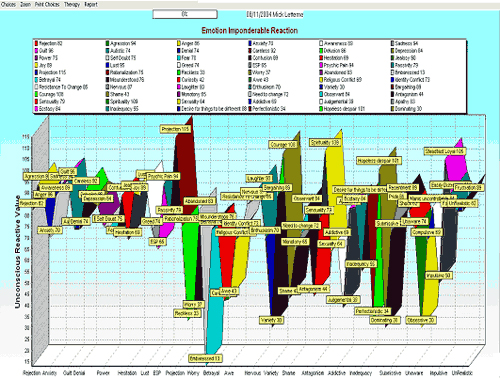The image size is (500, 379).
Task: Click the legend swatch for Jealousy 90
Action: point(393,58)
